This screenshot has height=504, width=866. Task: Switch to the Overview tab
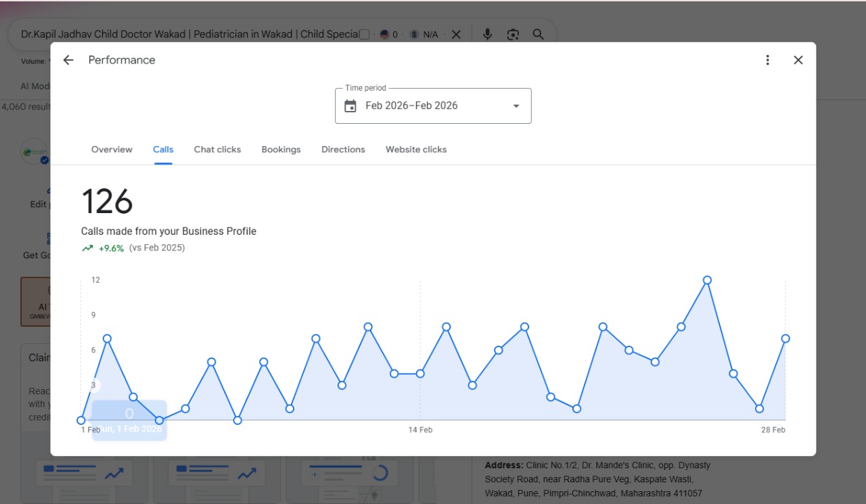112,150
